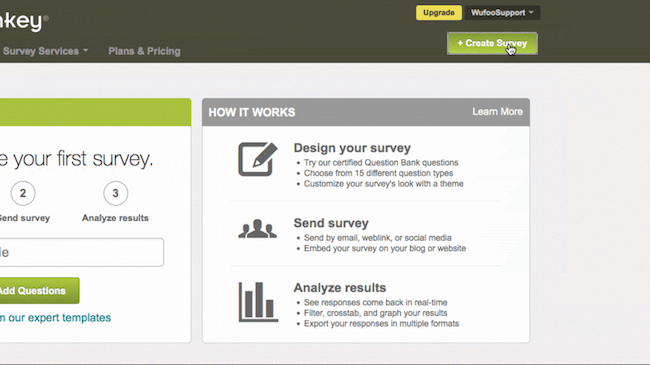Screen dimensions: 650x365
Task: Click 'Customize your survey's look with a theme'
Action: [383, 184]
